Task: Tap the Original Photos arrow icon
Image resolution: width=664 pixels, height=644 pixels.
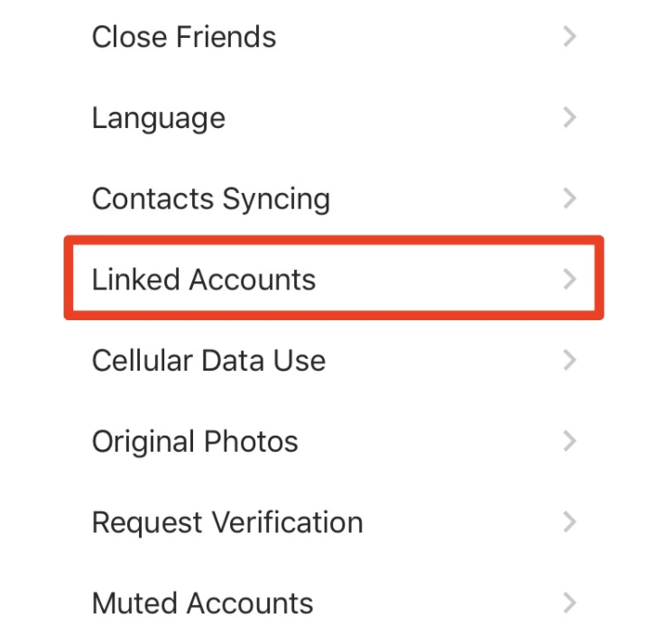Action: [x=569, y=441]
